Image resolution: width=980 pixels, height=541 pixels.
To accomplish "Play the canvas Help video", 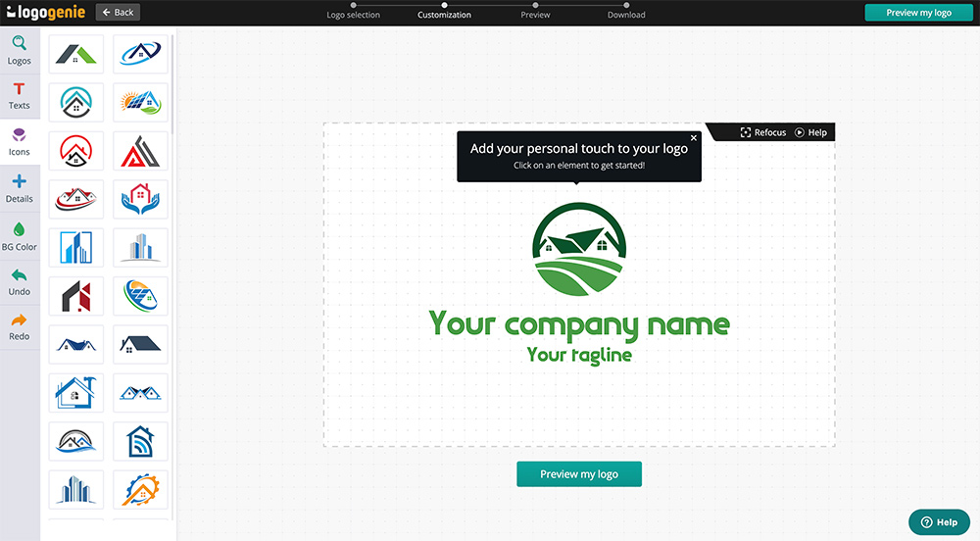I will coord(810,132).
